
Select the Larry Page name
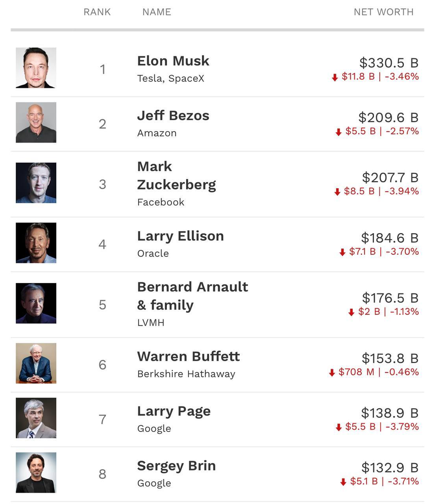174,411
